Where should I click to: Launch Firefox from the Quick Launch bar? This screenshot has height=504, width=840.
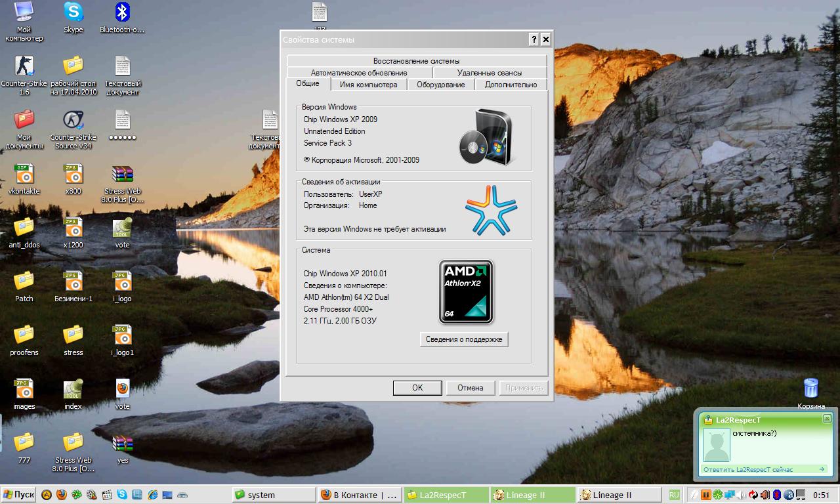point(62,495)
